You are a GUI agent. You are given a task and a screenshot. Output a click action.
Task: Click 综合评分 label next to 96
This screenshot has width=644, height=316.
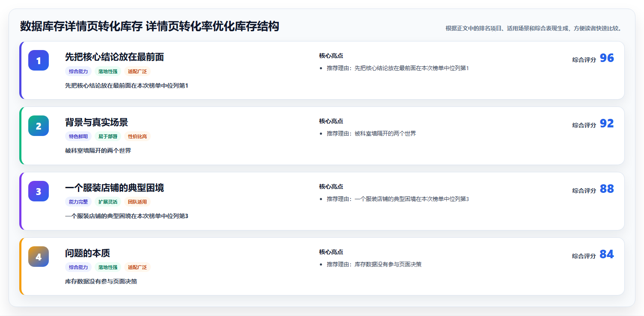pos(584,60)
